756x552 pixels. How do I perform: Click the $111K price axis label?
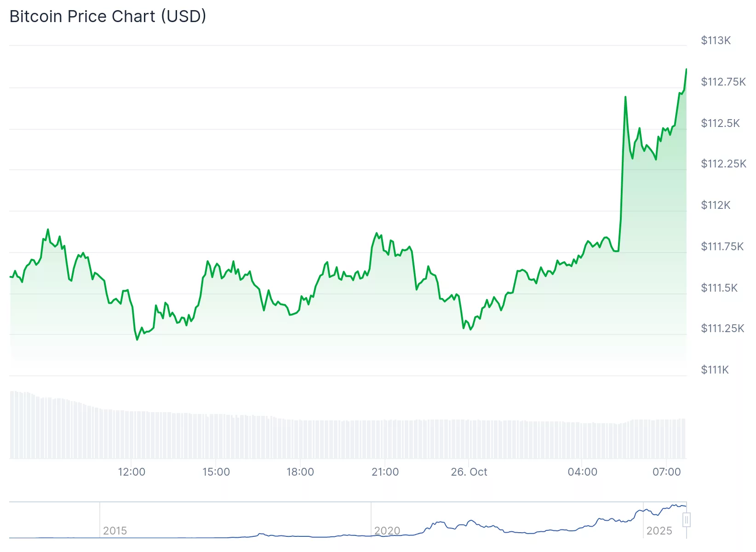[715, 370]
